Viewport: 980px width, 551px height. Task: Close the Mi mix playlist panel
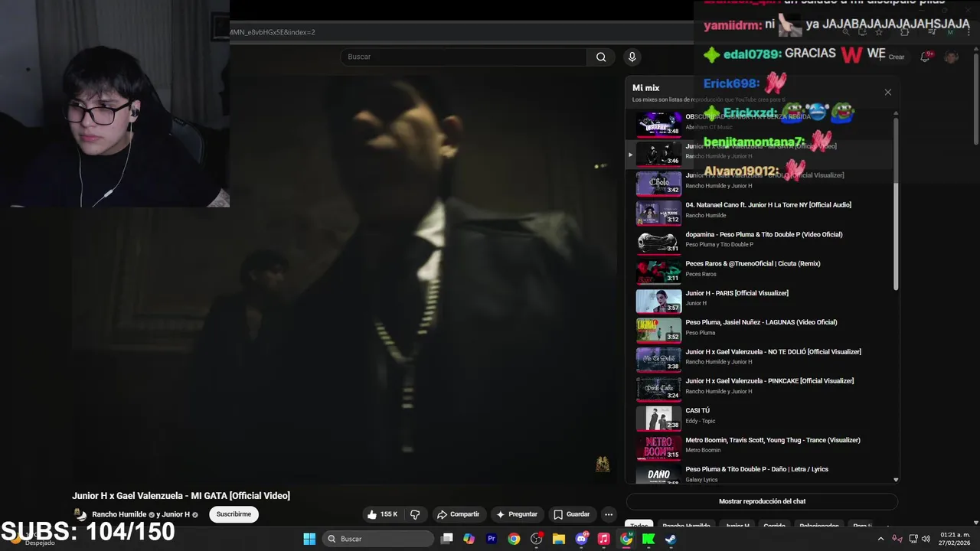pos(887,92)
